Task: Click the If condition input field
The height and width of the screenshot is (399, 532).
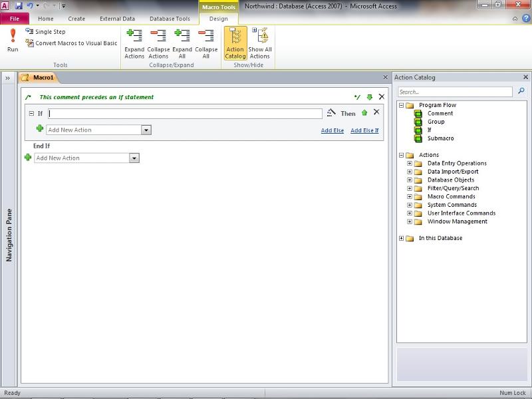Action: click(185, 114)
